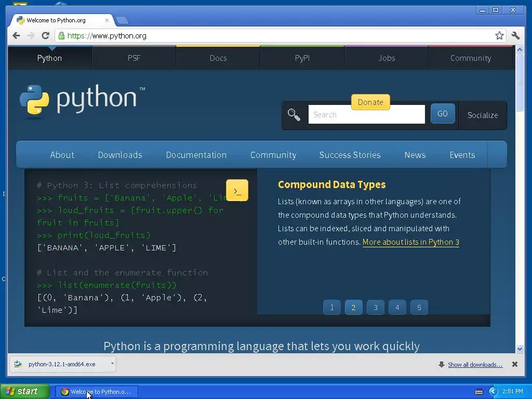Open the Community item in main menu bar

point(273,155)
